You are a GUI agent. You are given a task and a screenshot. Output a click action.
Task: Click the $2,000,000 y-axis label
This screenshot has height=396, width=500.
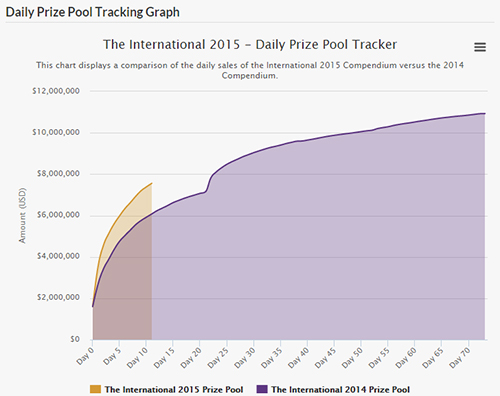(58, 297)
